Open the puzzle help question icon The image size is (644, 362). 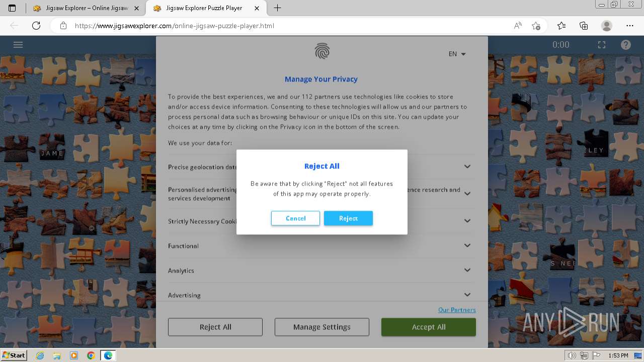coord(626,45)
